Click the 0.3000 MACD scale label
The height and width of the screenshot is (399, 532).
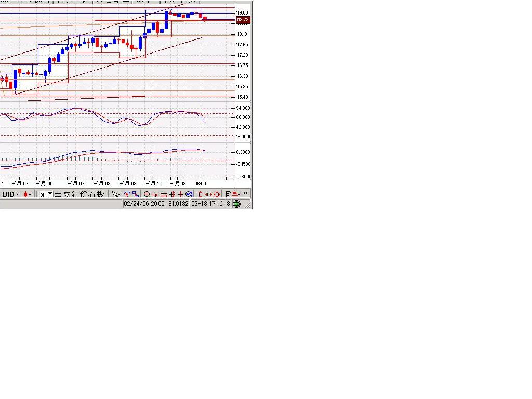243,152
